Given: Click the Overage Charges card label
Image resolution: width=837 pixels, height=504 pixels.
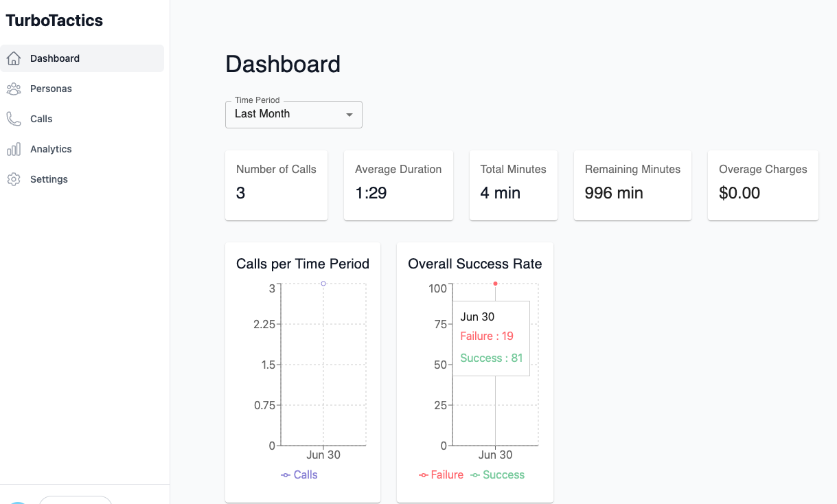Looking at the screenshot, I should pyautogui.click(x=763, y=169).
